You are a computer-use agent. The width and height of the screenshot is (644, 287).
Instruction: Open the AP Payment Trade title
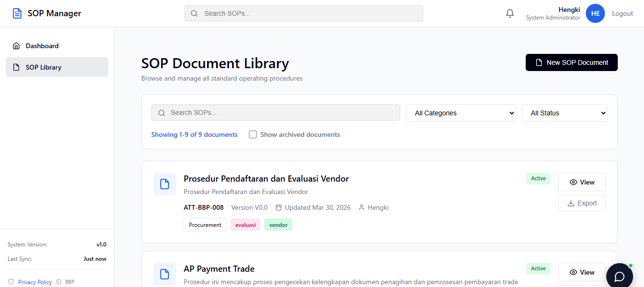tap(219, 269)
